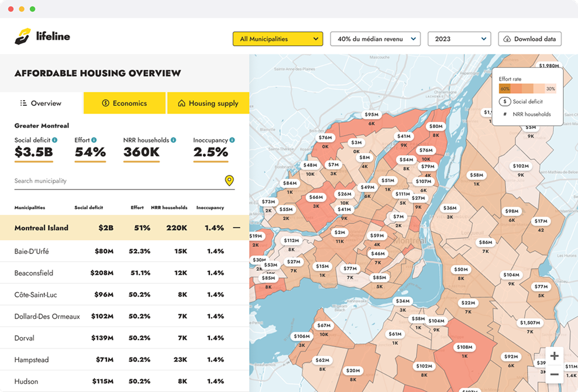
Task: Click the Download data button
Action: pyautogui.click(x=529, y=39)
